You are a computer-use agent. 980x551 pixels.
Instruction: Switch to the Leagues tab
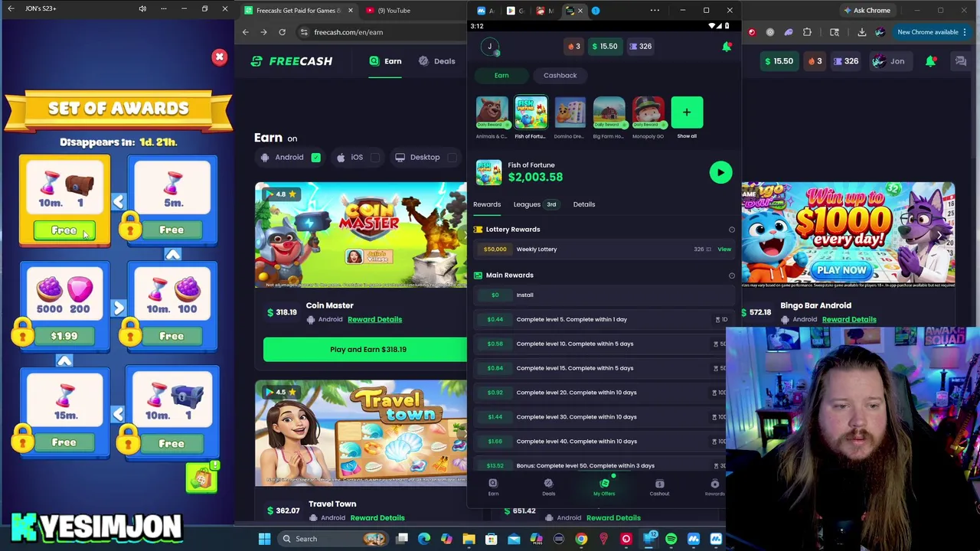(x=527, y=204)
